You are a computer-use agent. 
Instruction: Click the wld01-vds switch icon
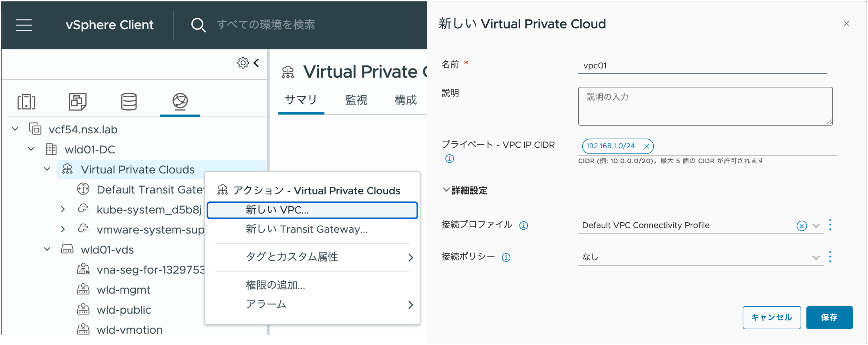click(x=67, y=249)
